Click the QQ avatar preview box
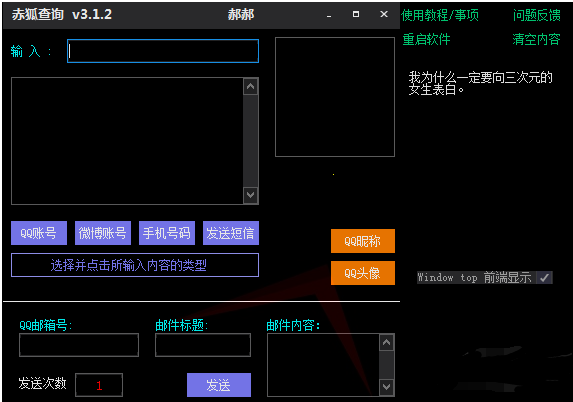Image resolution: width=573 pixels, height=402 pixels. (335, 97)
